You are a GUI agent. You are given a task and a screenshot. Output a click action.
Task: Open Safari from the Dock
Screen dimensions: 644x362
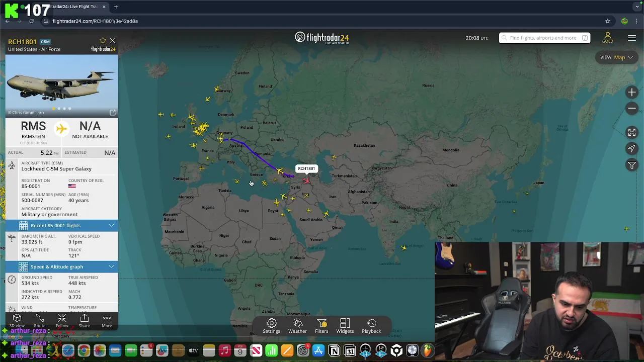coord(68,350)
